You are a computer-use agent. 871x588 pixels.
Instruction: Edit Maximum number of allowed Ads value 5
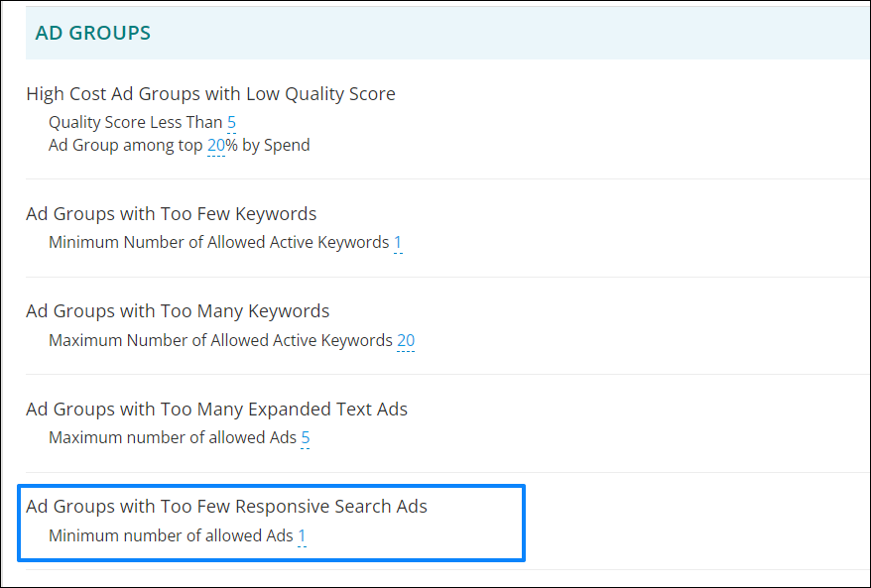click(x=305, y=437)
